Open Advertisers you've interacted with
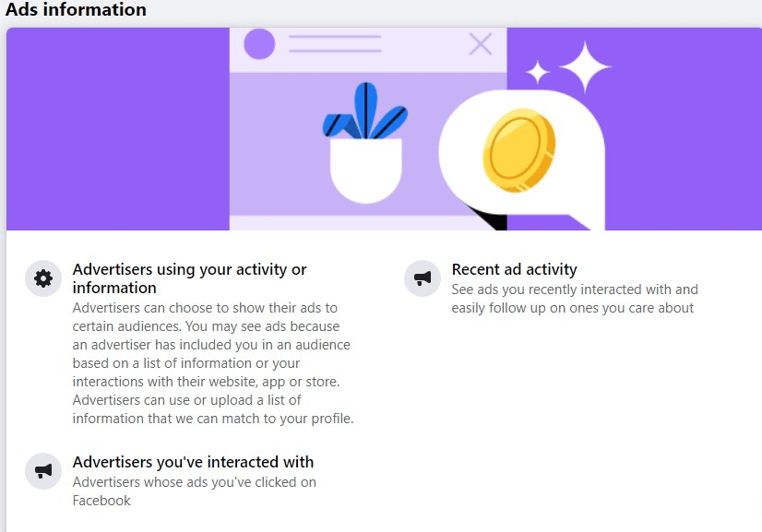 pyautogui.click(x=193, y=462)
